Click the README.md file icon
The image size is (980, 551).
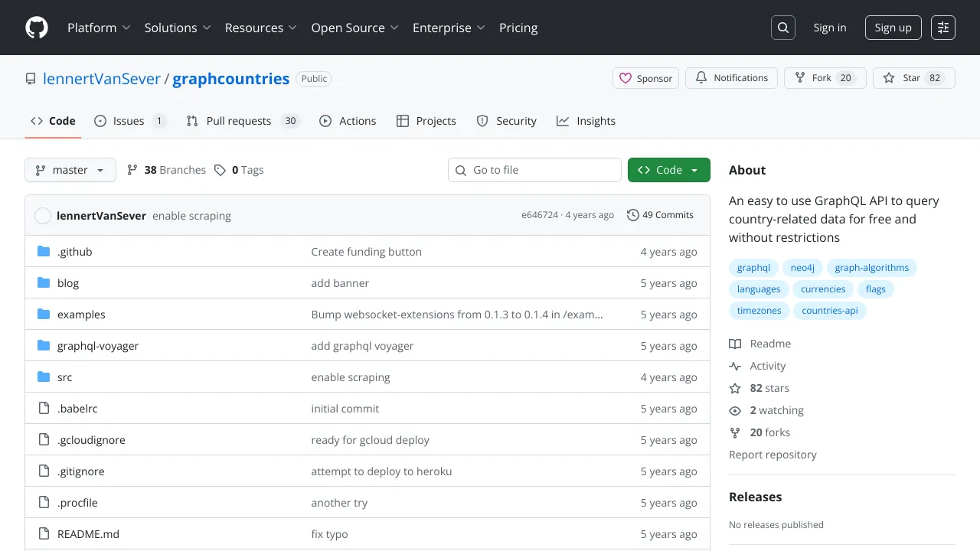click(x=44, y=534)
